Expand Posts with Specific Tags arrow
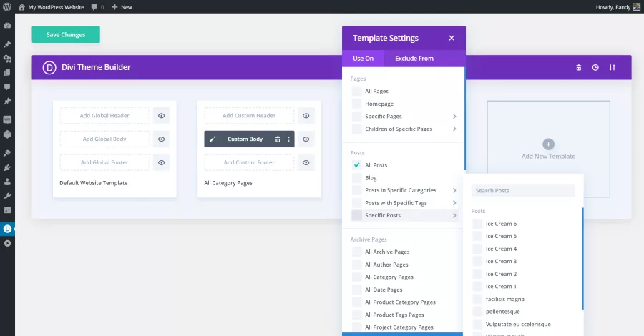This screenshot has width=644, height=336. [454, 202]
